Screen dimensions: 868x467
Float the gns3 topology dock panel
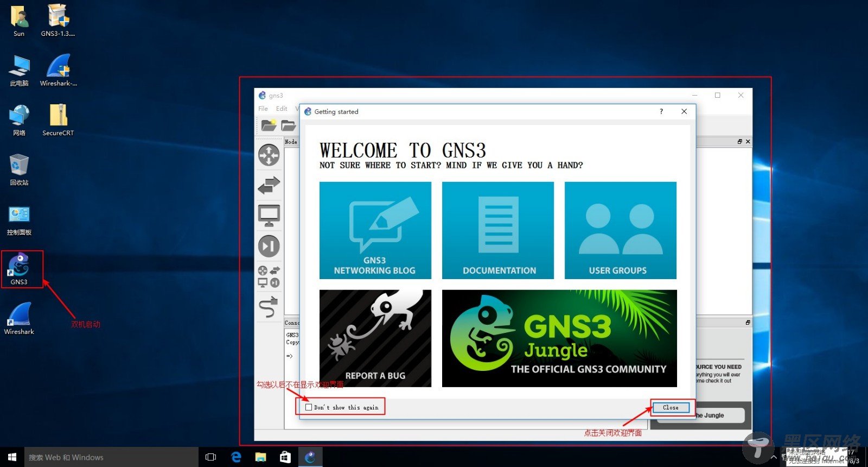740,142
